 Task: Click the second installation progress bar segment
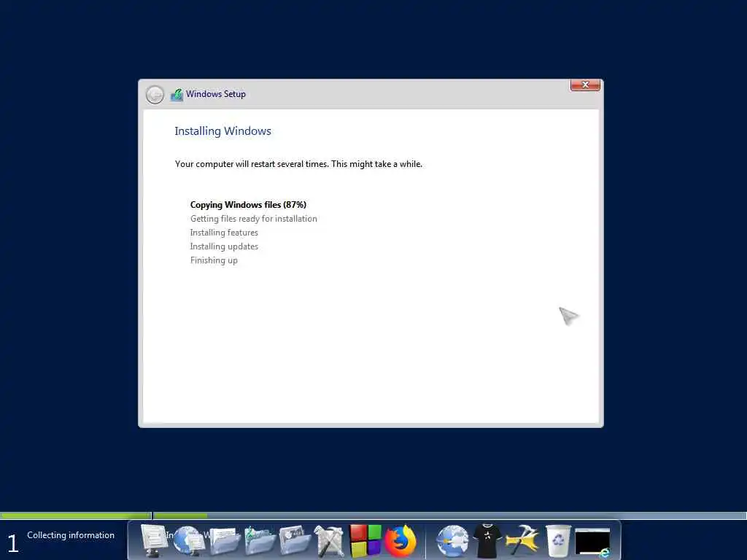pos(449,516)
